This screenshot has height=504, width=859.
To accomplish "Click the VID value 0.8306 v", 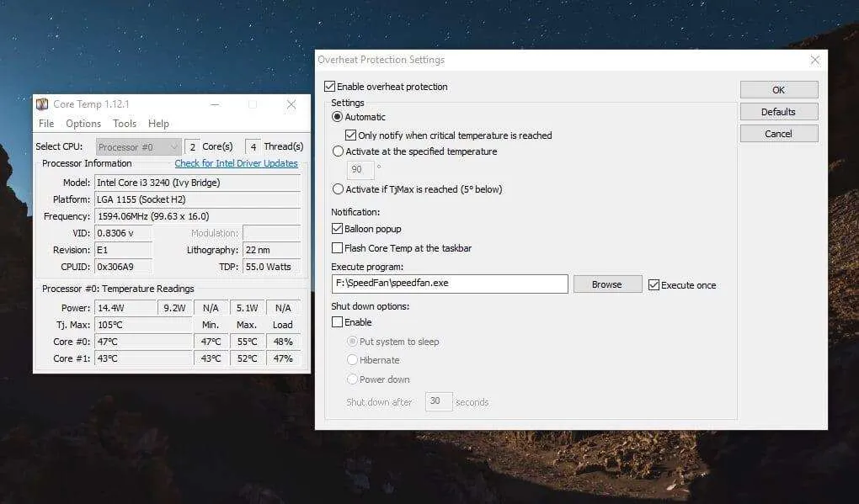I will tap(124, 233).
